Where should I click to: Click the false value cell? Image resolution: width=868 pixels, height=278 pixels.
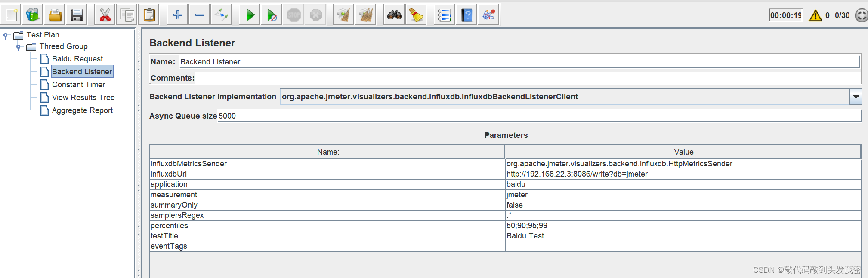683,205
